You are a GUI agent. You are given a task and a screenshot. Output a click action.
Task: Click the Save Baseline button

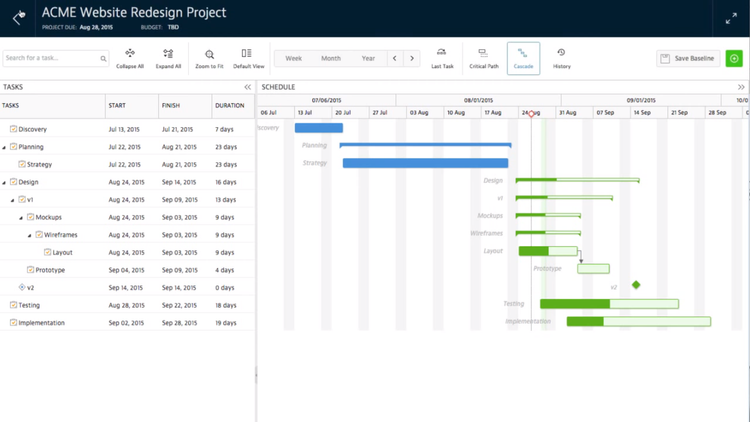click(688, 59)
